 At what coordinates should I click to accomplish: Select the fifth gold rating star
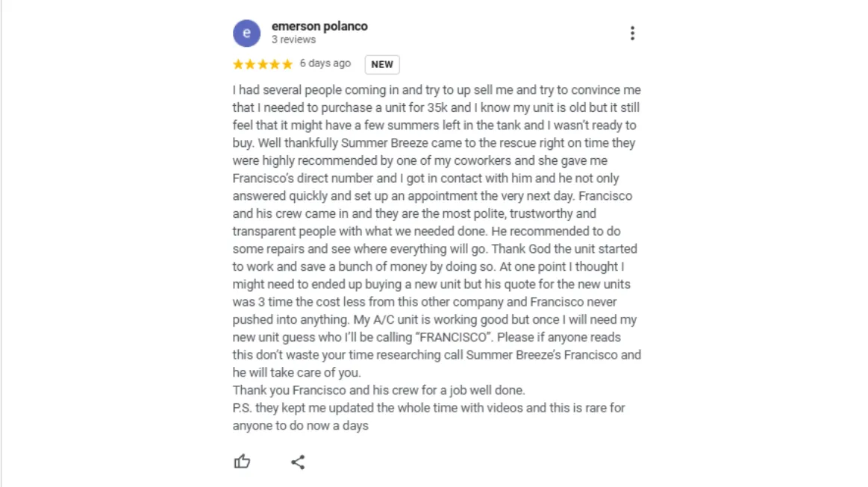coord(287,64)
